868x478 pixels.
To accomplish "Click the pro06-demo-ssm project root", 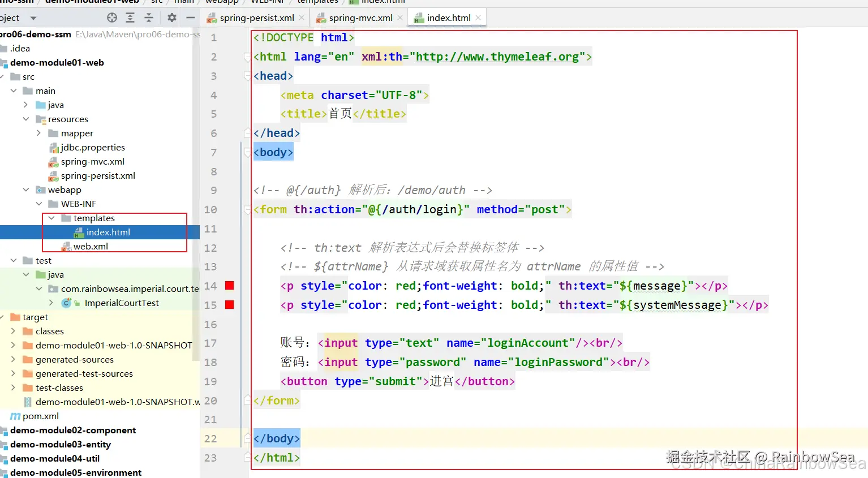I will (x=36, y=34).
